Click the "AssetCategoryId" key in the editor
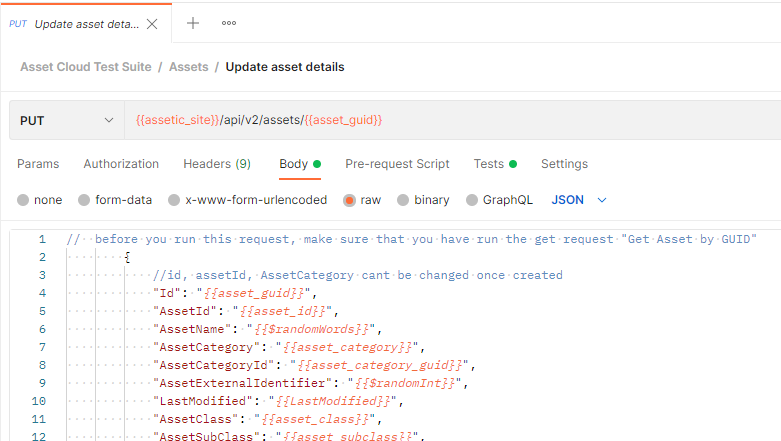Viewport: 781px width, 441px height. pyautogui.click(x=214, y=365)
